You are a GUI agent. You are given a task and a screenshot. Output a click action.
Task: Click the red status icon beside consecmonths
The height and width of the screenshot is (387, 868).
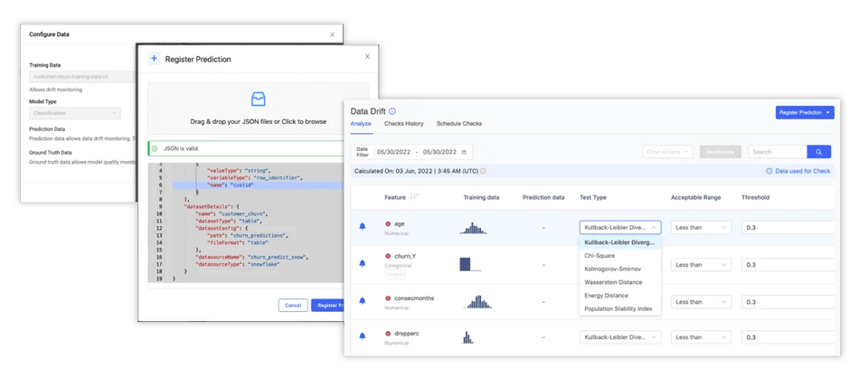coord(388,298)
